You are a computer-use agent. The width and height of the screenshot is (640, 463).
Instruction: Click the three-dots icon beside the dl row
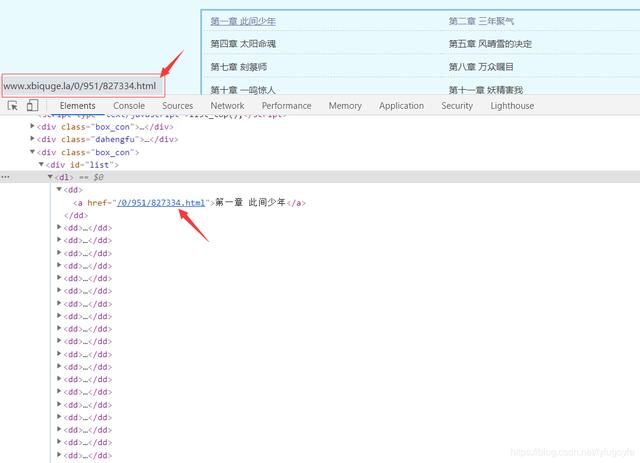point(5,177)
